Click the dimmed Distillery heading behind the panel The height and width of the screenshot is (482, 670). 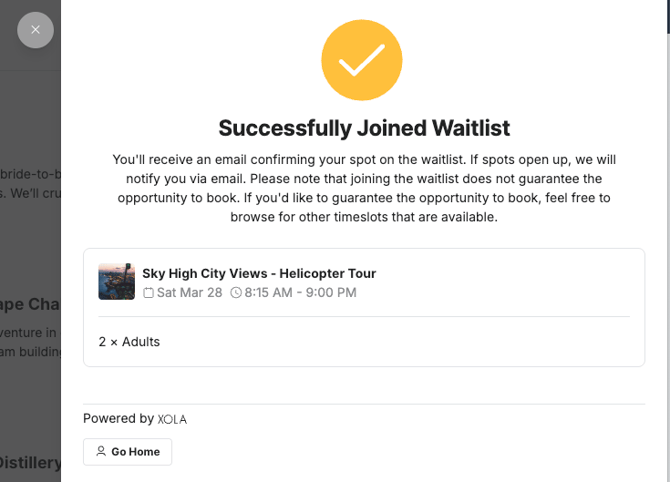coord(30,462)
